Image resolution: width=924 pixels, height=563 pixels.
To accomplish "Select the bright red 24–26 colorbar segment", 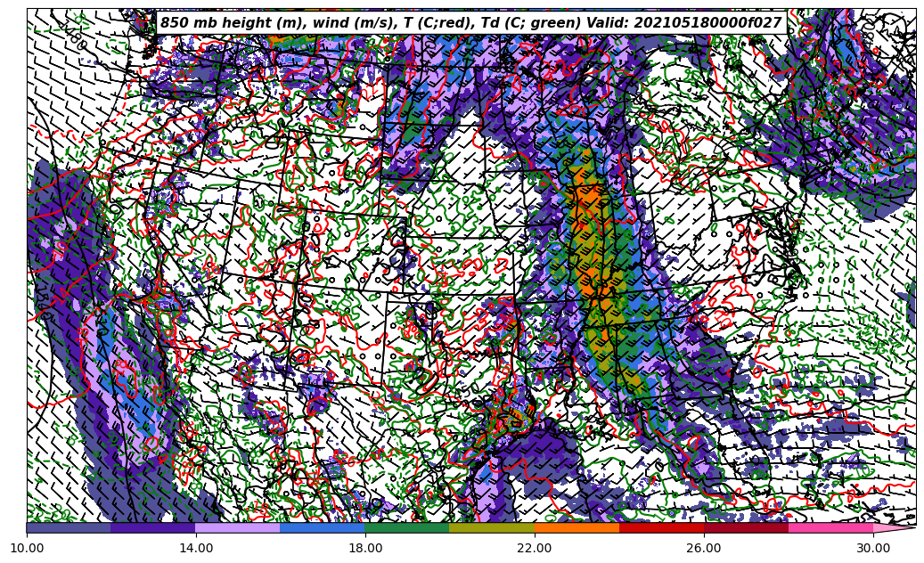I will coord(661,527).
